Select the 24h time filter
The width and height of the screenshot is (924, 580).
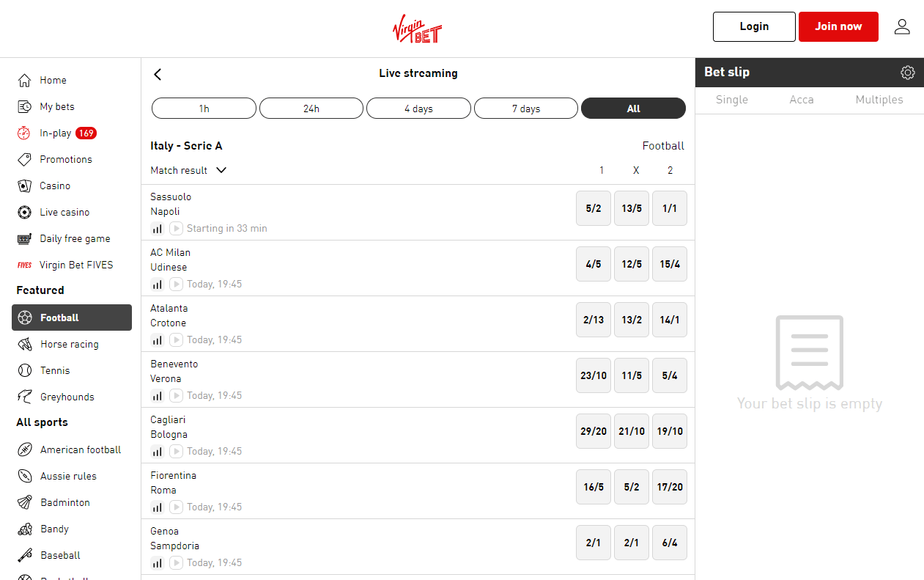coord(311,109)
